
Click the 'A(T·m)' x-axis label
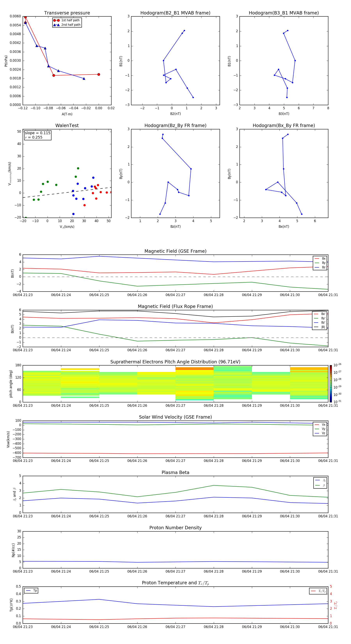coord(67,114)
